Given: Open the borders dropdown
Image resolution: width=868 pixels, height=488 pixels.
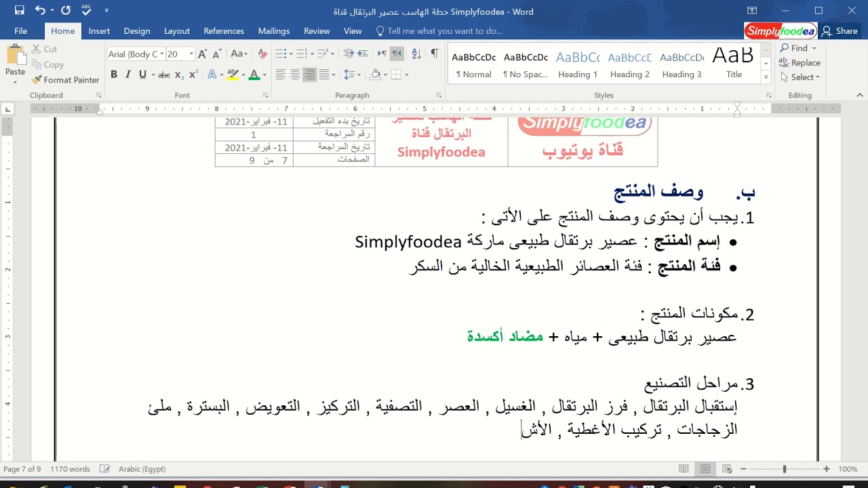Looking at the screenshot, I should pos(406,75).
